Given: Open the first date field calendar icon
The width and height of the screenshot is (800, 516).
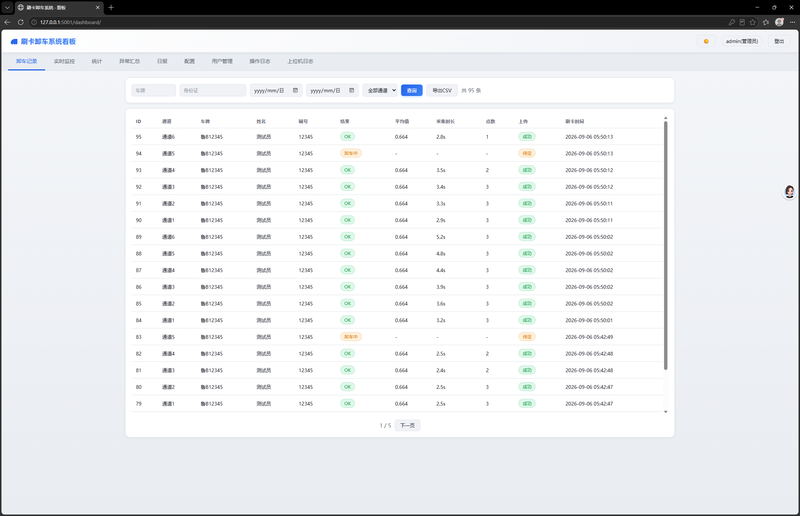Looking at the screenshot, I should click(x=295, y=90).
